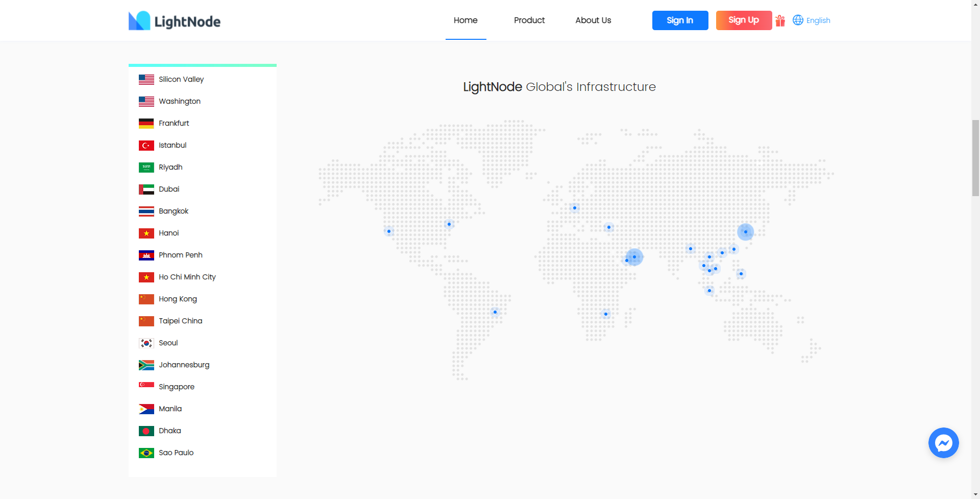This screenshot has height=499, width=980.
Task: Select Seoul location
Action: pos(168,343)
